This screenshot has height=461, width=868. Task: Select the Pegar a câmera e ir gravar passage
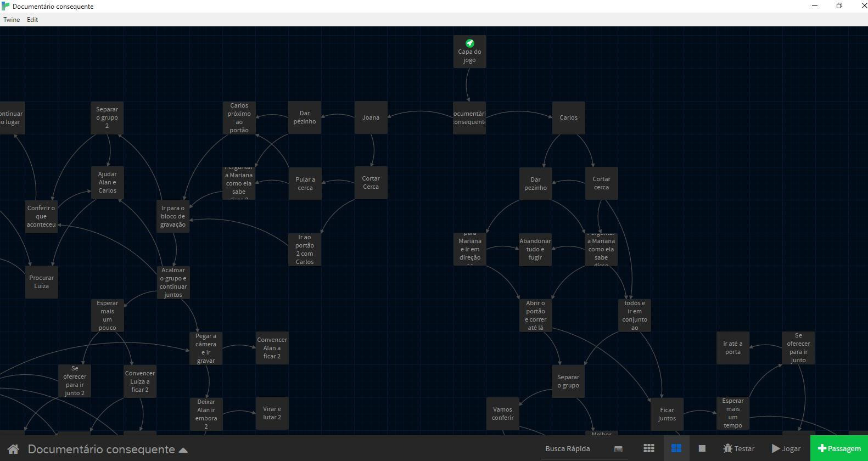[x=206, y=348]
